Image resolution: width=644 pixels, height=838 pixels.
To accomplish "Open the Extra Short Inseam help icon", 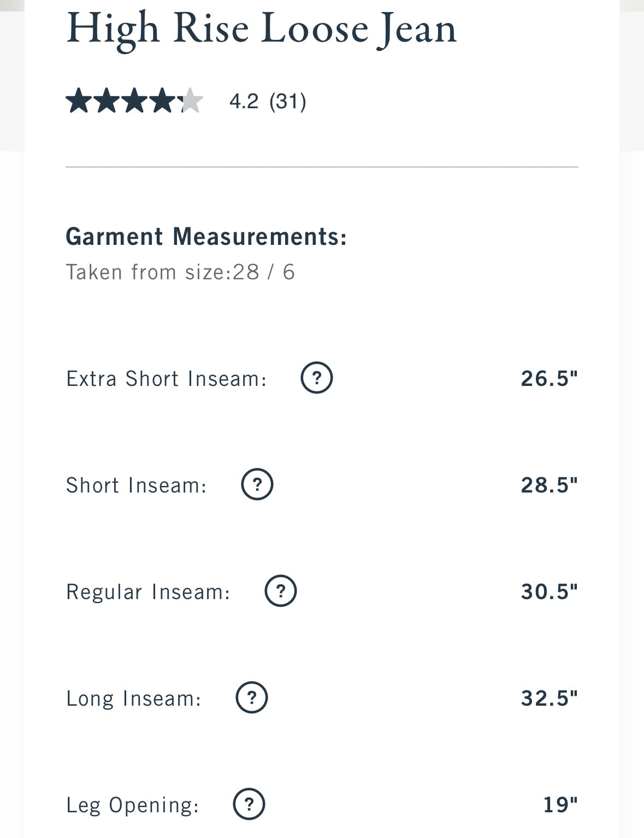I will pos(317,378).
